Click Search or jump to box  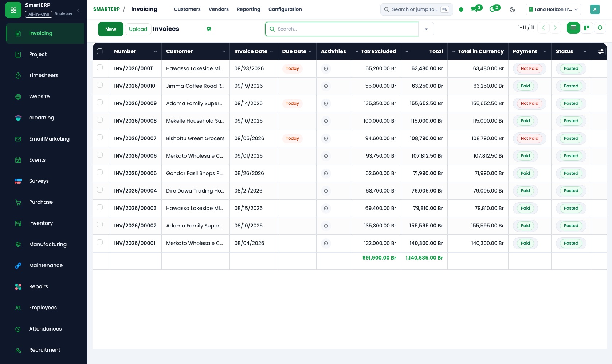pos(416,9)
